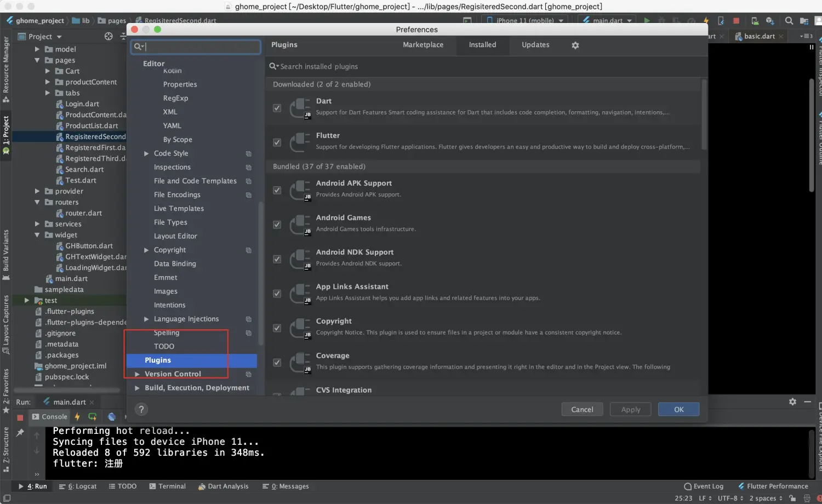Click OK to confirm preferences

(679, 410)
